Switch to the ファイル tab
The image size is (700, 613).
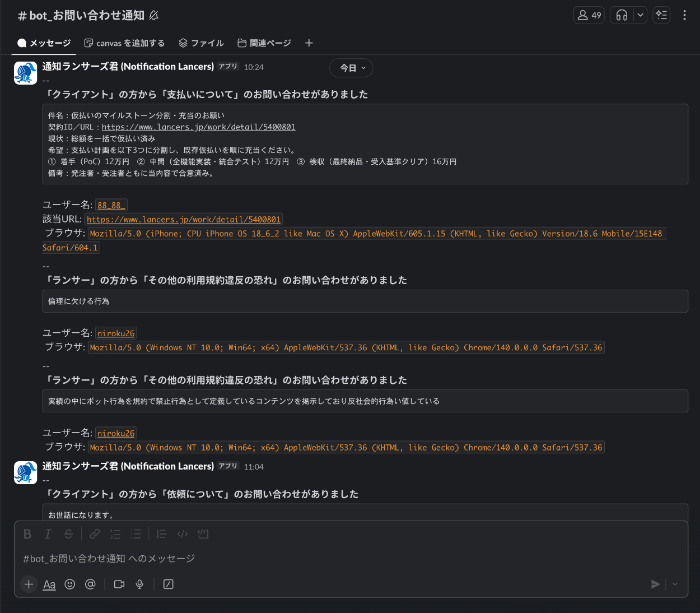click(201, 43)
